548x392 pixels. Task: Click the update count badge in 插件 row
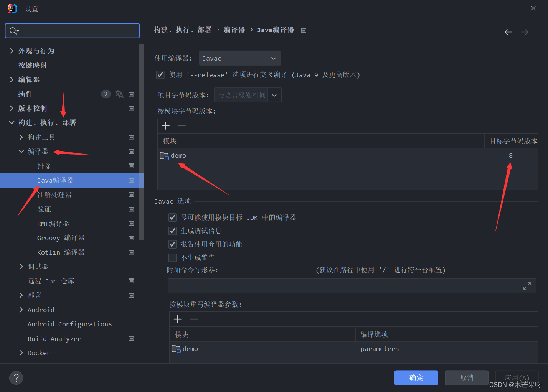pyautogui.click(x=106, y=94)
